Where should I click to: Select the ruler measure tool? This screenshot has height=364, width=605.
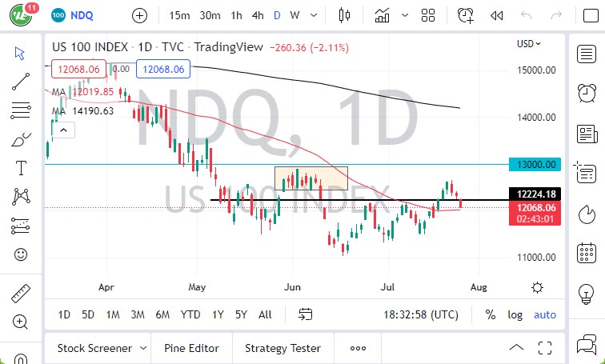[21, 294]
